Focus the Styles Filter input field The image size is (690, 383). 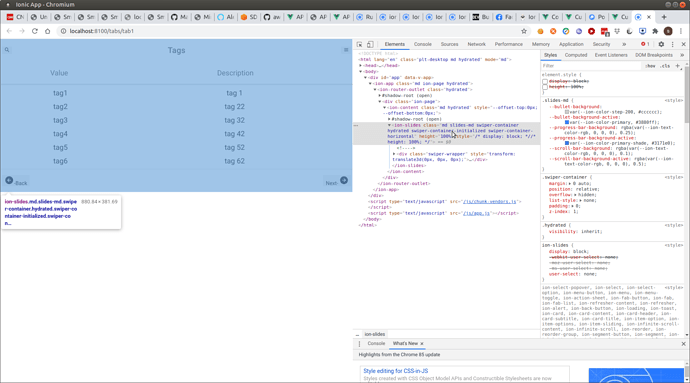pos(591,66)
